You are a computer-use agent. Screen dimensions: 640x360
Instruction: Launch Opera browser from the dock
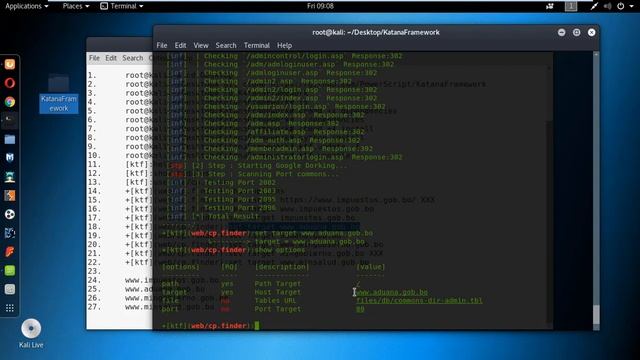pos(10,83)
